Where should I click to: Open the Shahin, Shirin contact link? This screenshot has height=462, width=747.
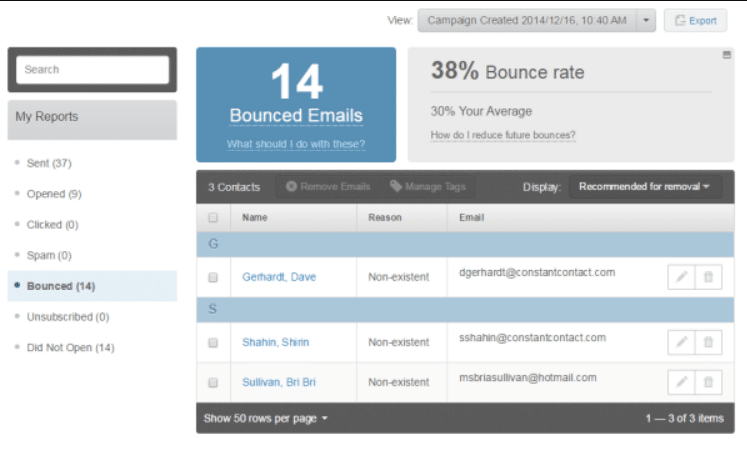pyautogui.click(x=275, y=342)
